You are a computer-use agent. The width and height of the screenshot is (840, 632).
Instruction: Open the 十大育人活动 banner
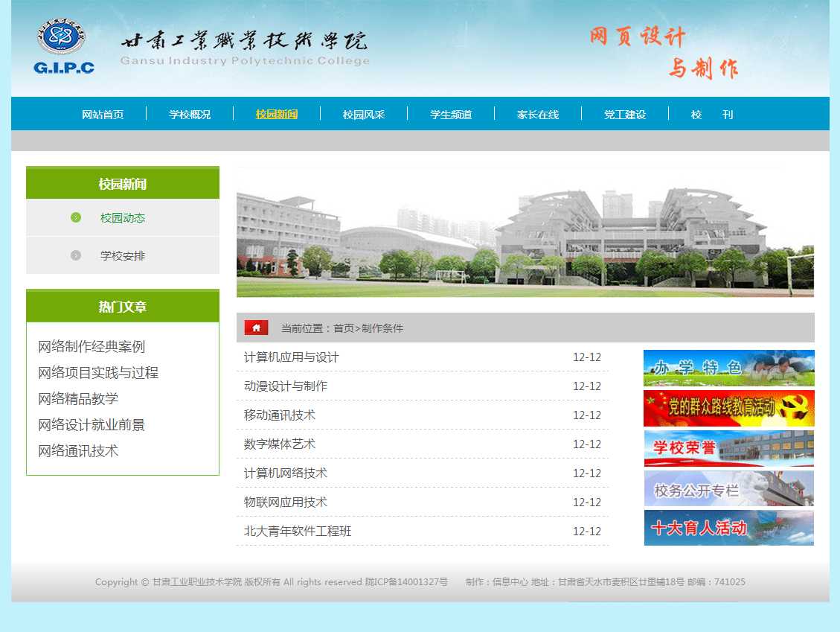click(x=728, y=528)
